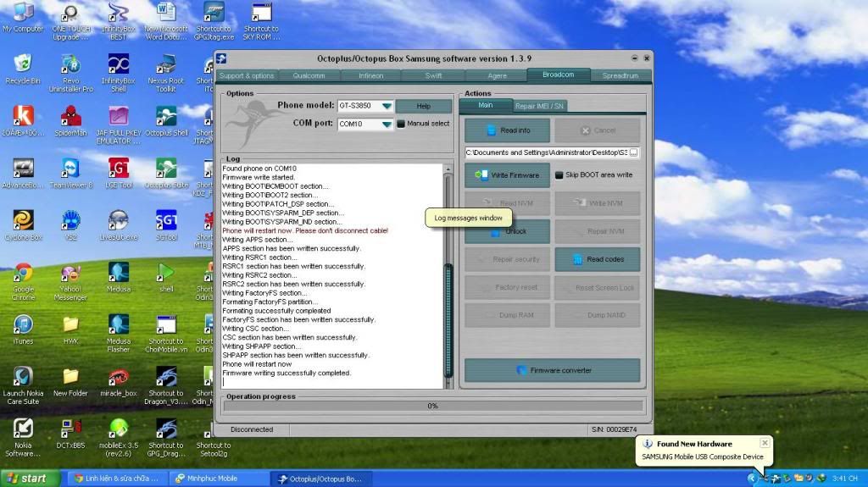
Task: Click Read info button
Action: pyautogui.click(x=507, y=130)
